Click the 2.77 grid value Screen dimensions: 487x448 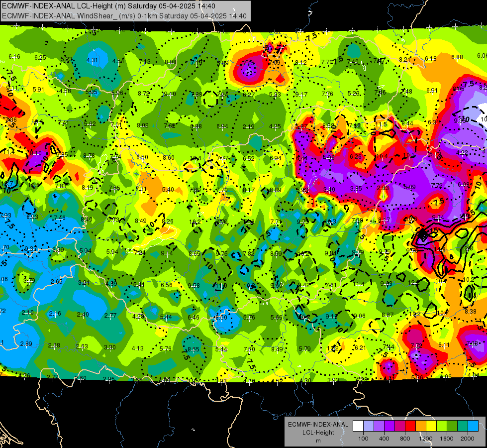pyautogui.click(x=110, y=315)
